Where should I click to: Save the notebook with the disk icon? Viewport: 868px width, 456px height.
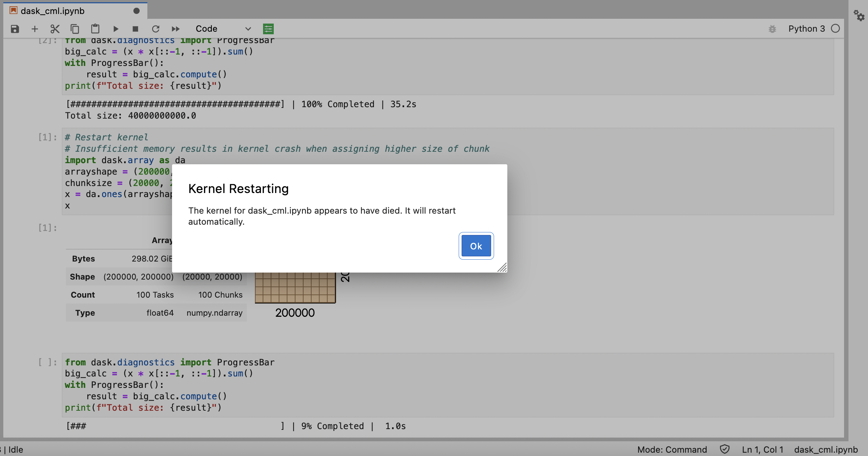(x=15, y=29)
